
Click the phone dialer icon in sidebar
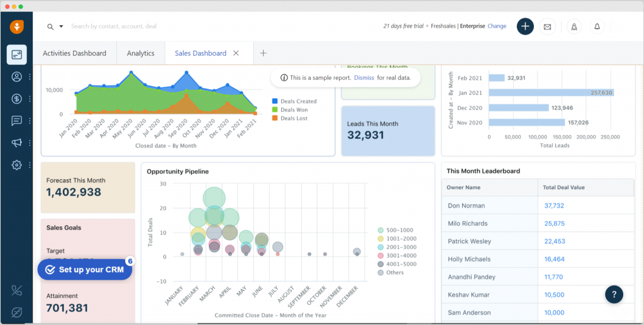click(x=16, y=290)
